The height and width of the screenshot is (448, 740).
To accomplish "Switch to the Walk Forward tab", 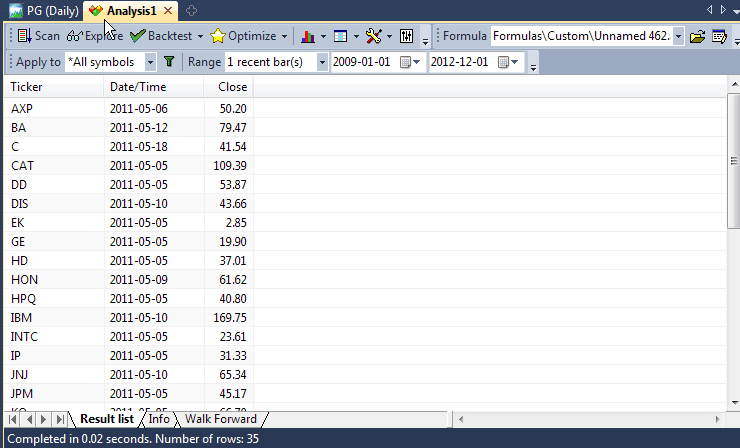I will tap(220, 419).
